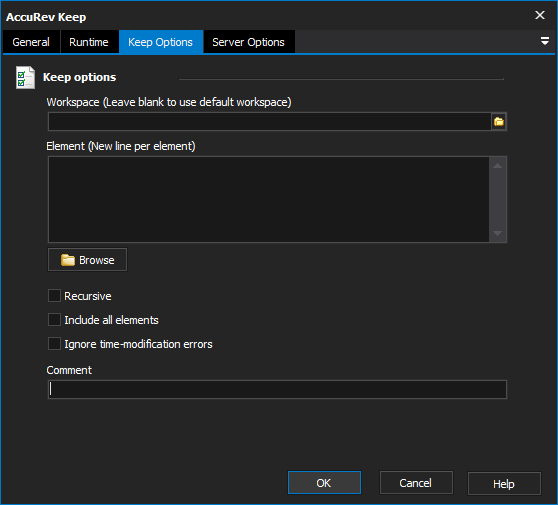The width and height of the screenshot is (558, 505).
Task: Switch to the General tab
Action: [x=31, y=42]
